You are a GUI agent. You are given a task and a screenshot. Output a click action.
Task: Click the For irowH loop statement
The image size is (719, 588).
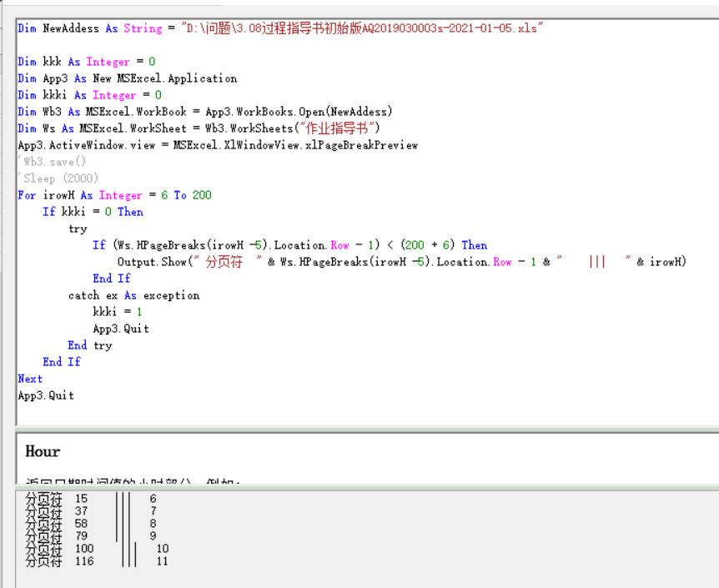114,195
